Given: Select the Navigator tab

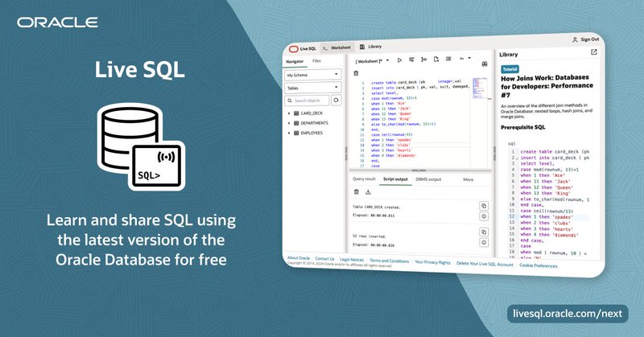Looking at the screenshot, I should 295,62.
